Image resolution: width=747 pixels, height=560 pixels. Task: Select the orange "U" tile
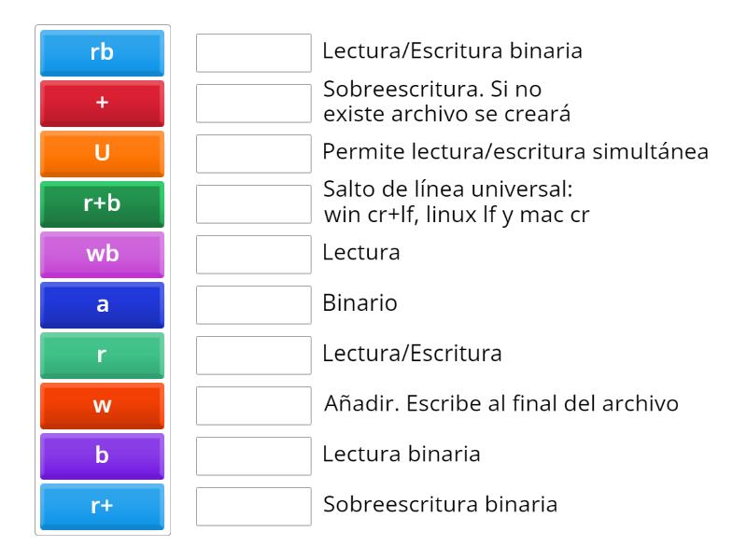[102, 154]
